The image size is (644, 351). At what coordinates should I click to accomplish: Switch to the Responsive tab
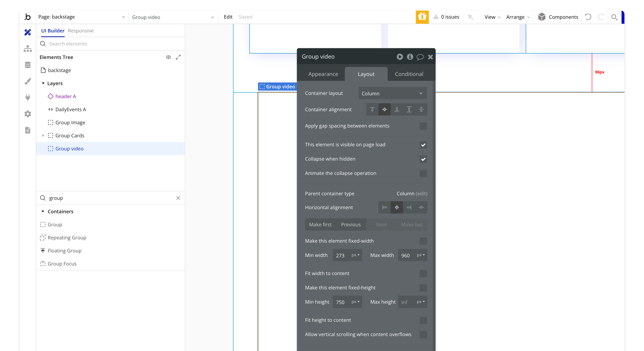click(x=81, y=31)
